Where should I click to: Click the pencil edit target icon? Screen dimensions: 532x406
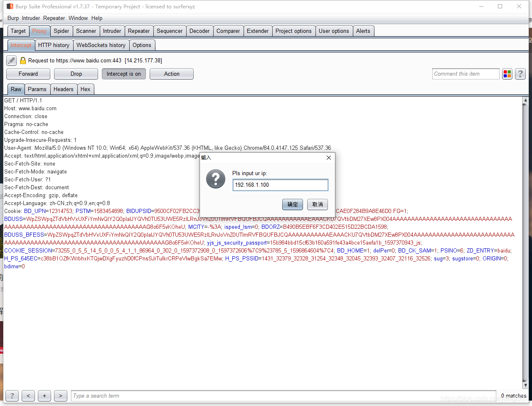click(x=12, y=61)
